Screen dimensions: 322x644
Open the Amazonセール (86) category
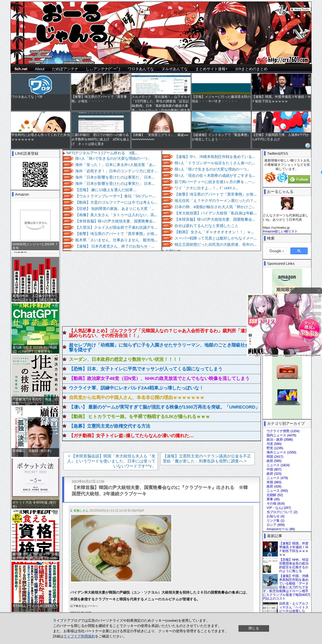click(281, 529)
